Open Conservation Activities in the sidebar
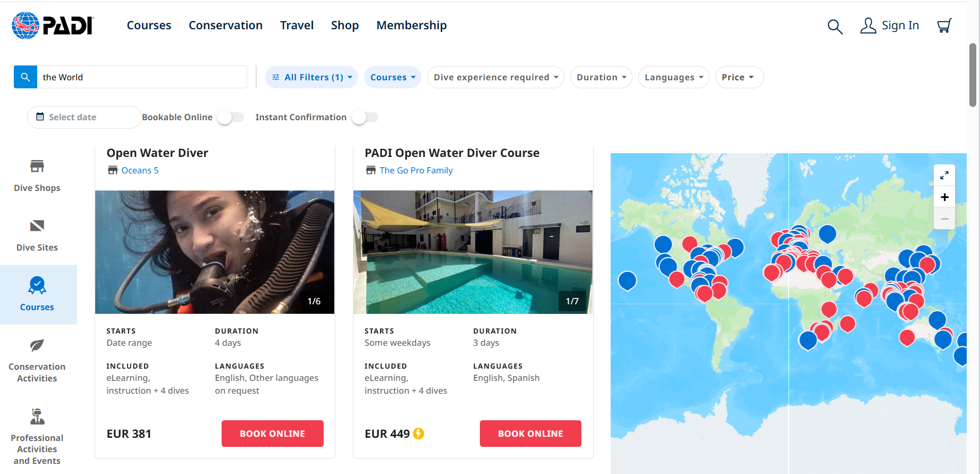Image resolution: width=980 pixels, height=474 pixels. 37,361
